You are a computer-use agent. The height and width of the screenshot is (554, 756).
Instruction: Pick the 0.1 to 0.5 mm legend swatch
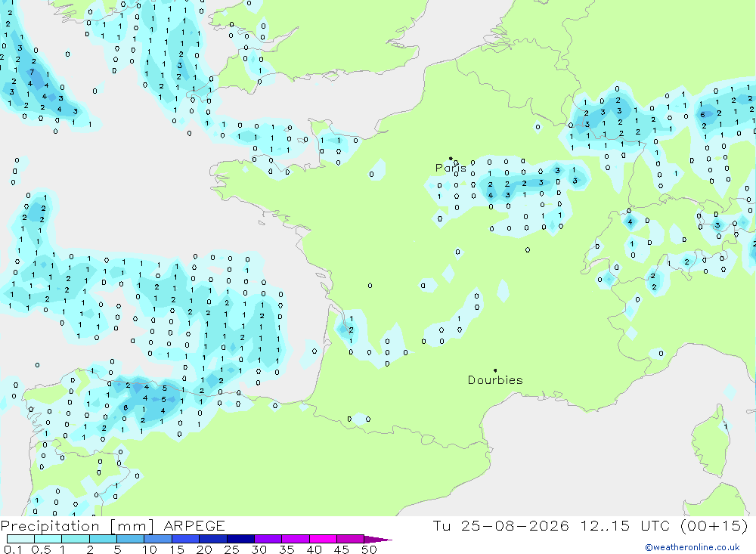pyautogui.click(x=20, y=539)
